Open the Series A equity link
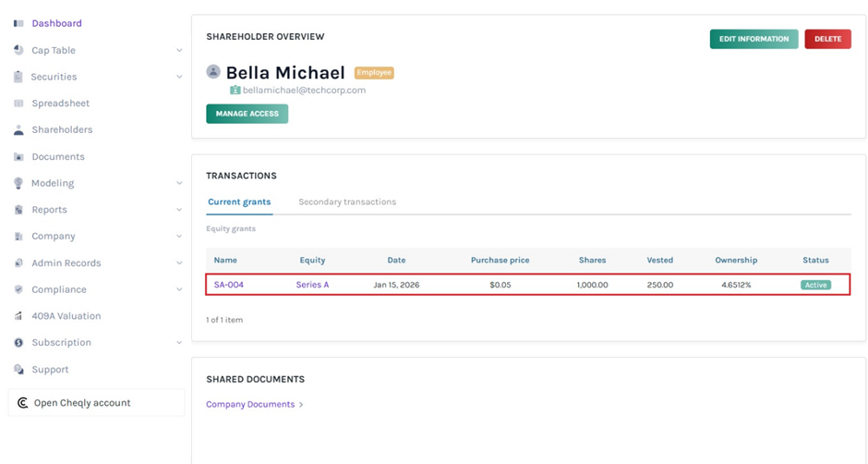The width and height of the screenshot is (868, 464). [x=312, y=285]
